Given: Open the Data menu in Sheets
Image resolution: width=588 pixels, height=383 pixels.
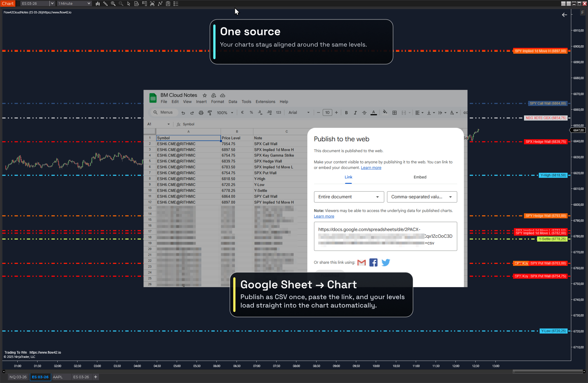Looking at the screenshot, I should click(233, 102).
